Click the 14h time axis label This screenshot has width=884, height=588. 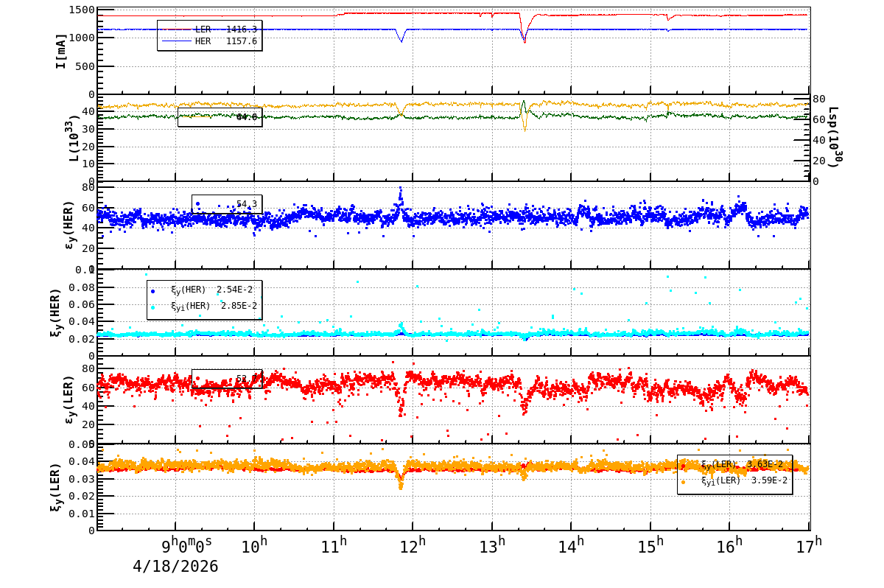[571, 547]
